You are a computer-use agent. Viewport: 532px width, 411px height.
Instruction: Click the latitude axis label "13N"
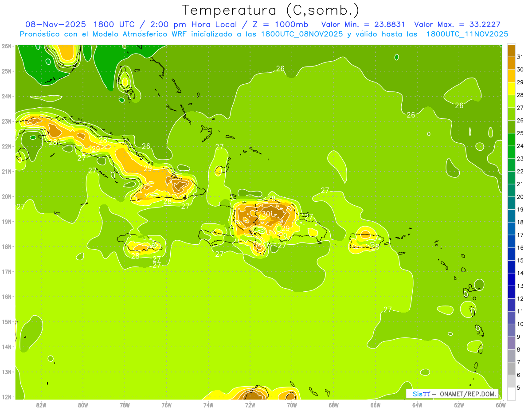(x=6, y=372)
